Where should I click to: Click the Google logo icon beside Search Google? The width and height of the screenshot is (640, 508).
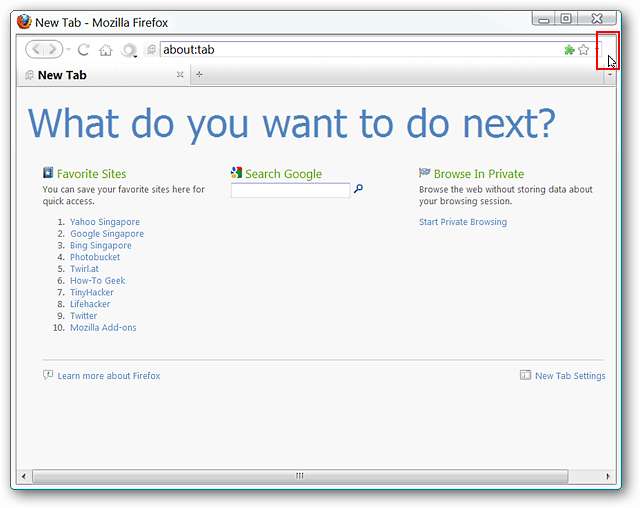pyautogui.click(x=236, y=173)
